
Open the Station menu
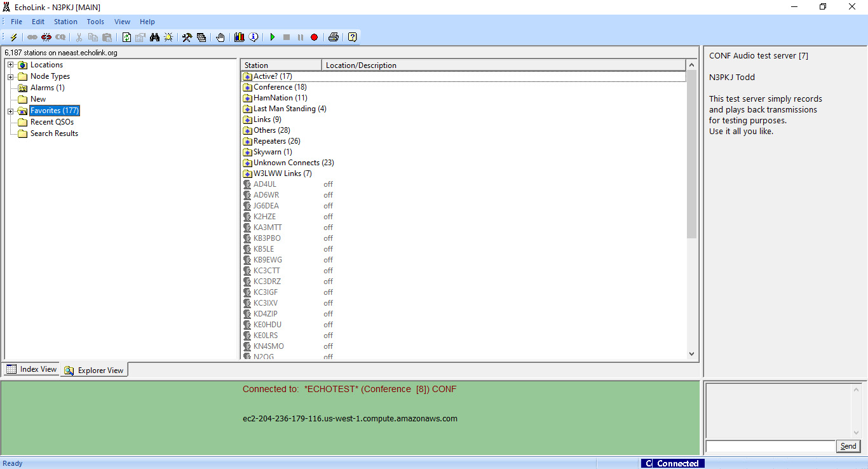pyautogui.click(x=65, y=22)
